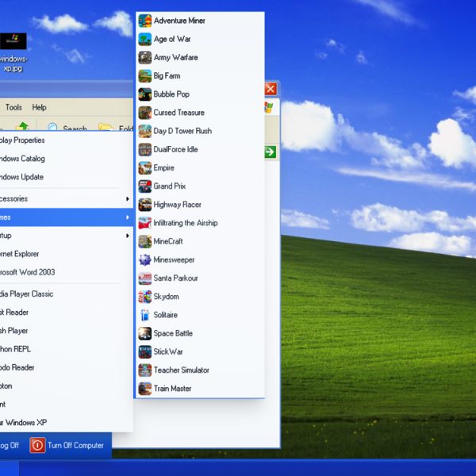Screen dimensions: 476x476
Task: Choose Windows Catalog from the menu
Action: pos(66,159)
